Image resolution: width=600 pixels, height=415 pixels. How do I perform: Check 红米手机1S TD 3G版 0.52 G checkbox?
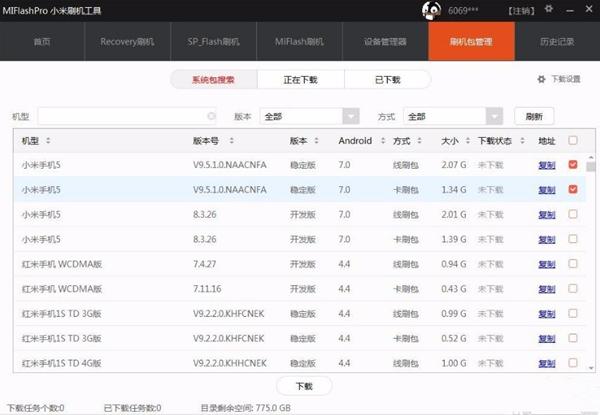tap(573, 338)
